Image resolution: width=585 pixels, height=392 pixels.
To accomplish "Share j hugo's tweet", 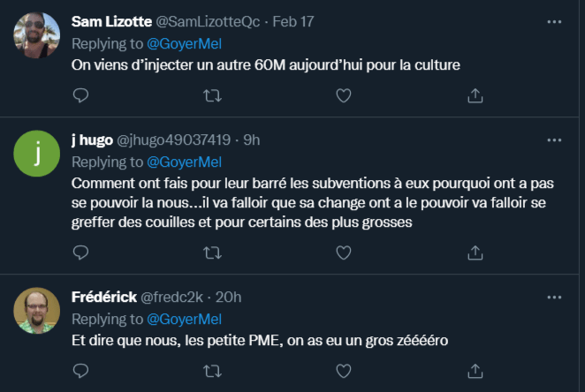I will pyautogui.click(x=475, y=253).
